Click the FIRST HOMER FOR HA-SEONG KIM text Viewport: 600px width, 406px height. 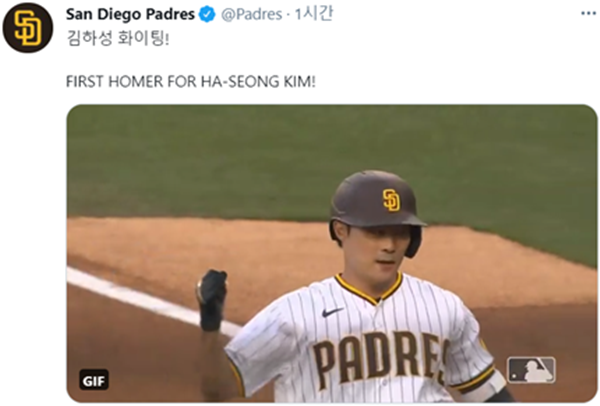[191, 82]
